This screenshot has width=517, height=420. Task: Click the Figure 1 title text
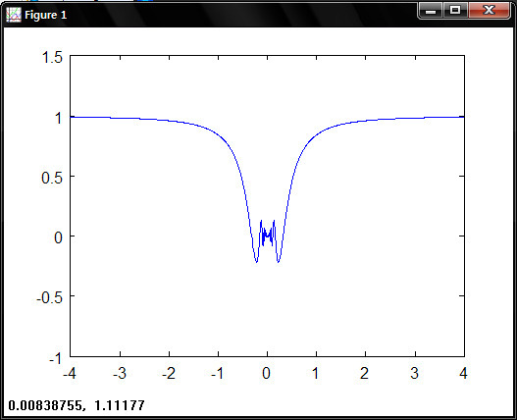pyautogui.click(x=45, y=15)
